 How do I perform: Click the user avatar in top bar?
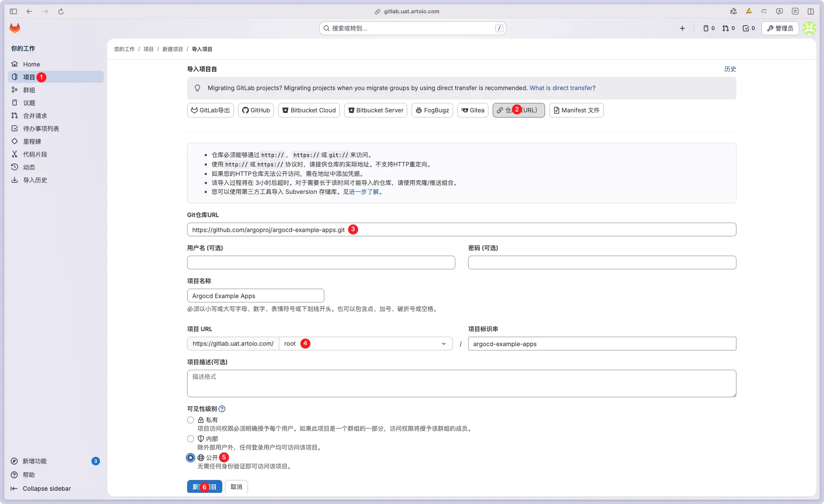coord(809,28)
